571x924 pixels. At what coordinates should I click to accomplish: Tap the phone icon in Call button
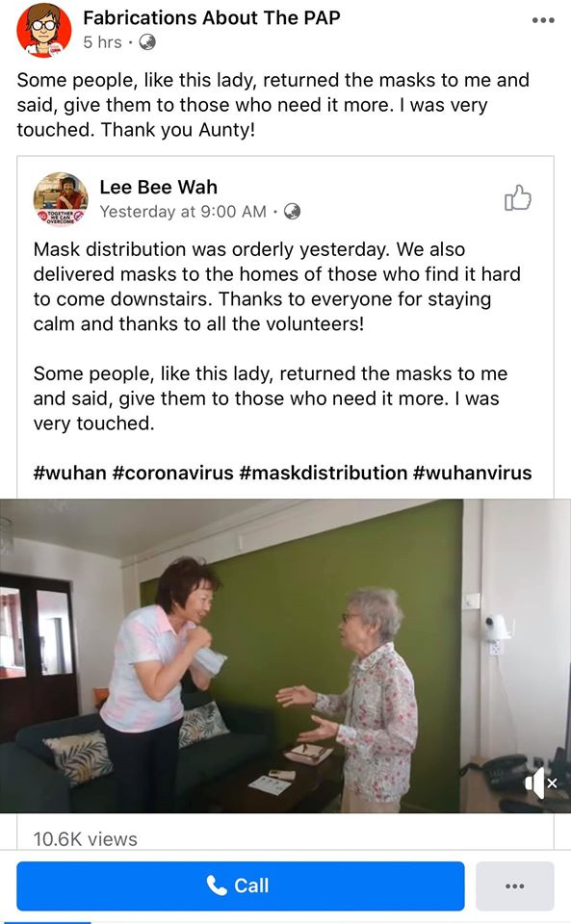(217, 885)
